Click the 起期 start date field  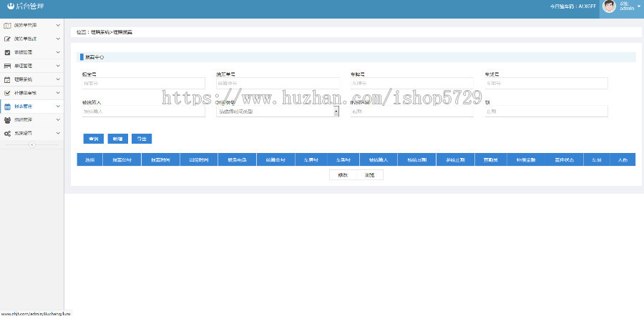pos(412,112)
